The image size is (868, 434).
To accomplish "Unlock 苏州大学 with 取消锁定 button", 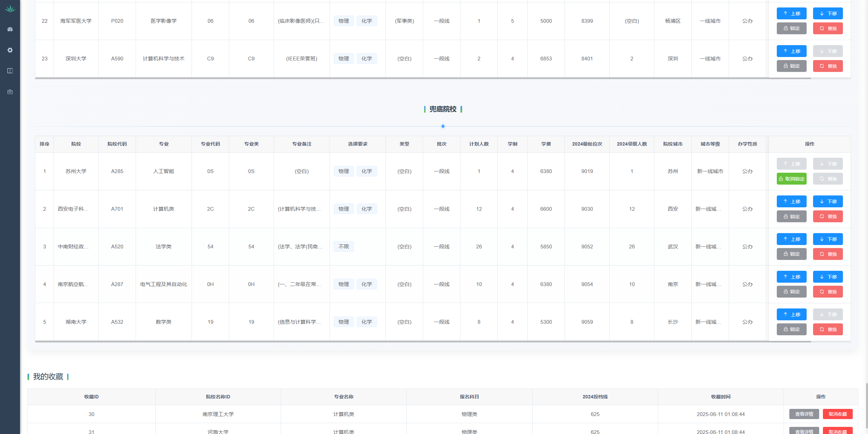I will click(x=791, y=179).
